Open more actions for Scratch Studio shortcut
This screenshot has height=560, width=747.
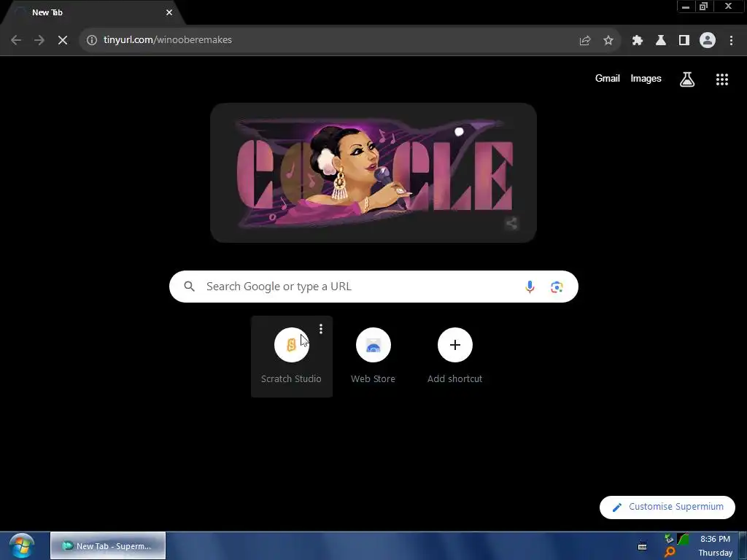321,329
